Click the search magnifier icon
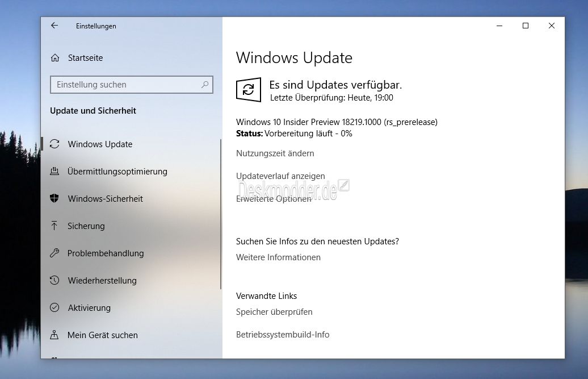 pyautogui.click(x=205, y=85)
